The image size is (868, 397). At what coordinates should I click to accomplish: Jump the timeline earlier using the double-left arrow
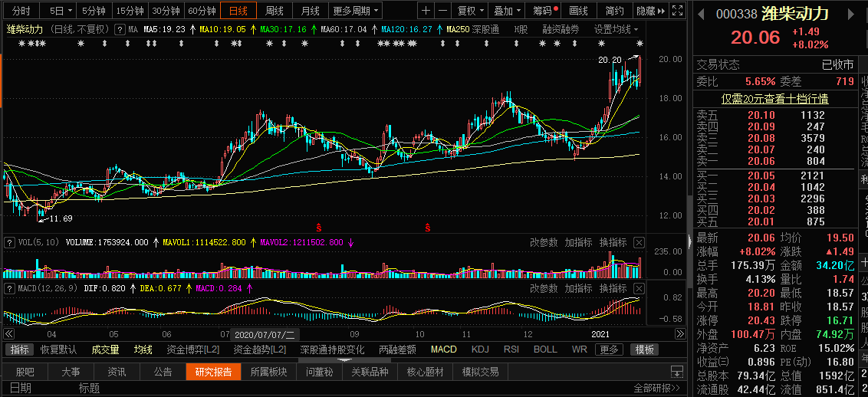point(9,334)
